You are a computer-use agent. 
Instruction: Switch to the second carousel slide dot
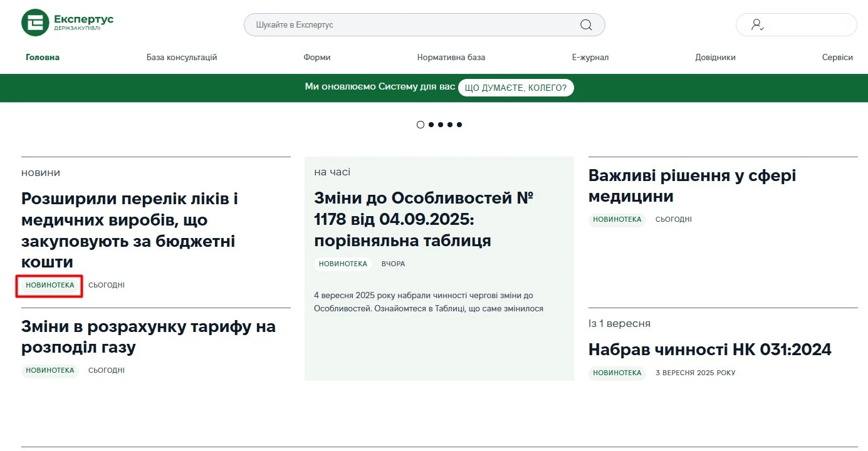point(431,125)
